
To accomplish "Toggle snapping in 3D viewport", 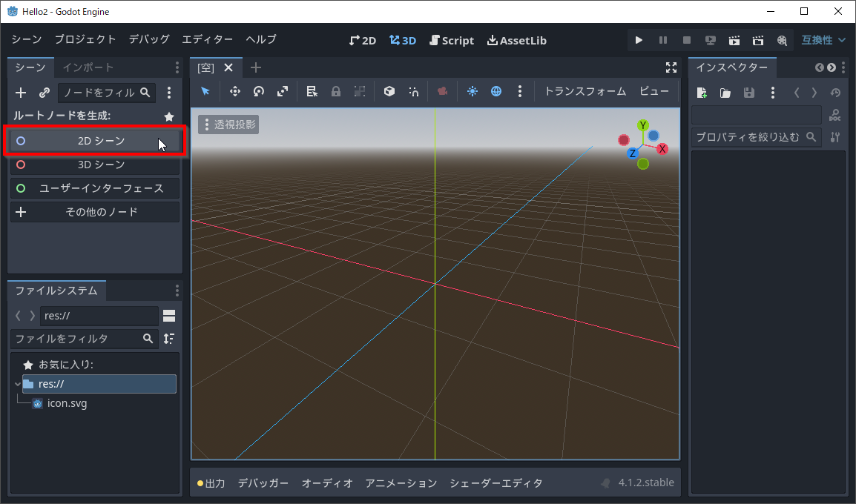I will click(x=413, y=91).
